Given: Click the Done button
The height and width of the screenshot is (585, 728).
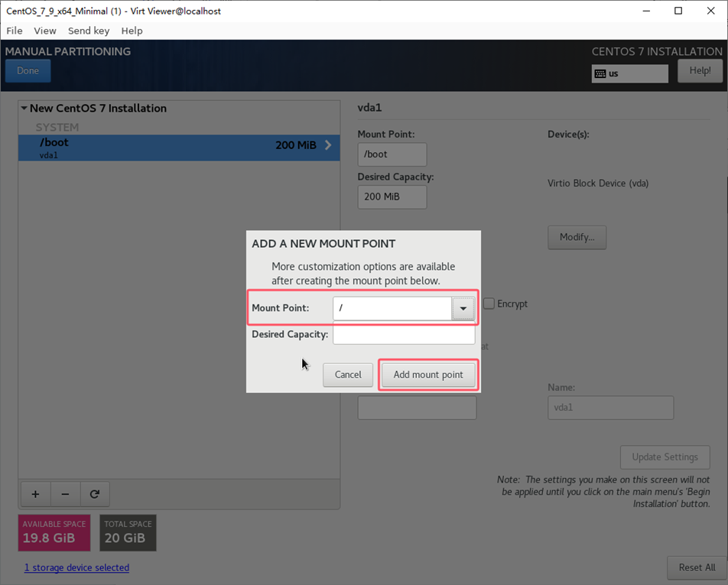Looking at the screenshot, I should click(x=28, y=70).
